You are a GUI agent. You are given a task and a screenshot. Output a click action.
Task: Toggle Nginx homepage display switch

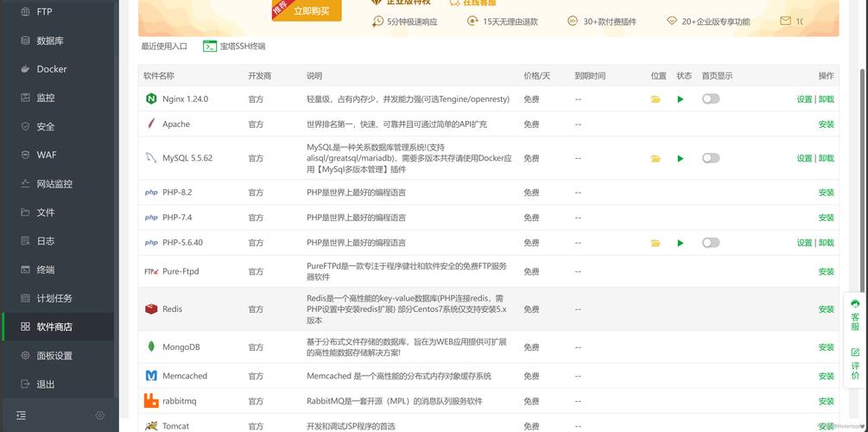711,98
